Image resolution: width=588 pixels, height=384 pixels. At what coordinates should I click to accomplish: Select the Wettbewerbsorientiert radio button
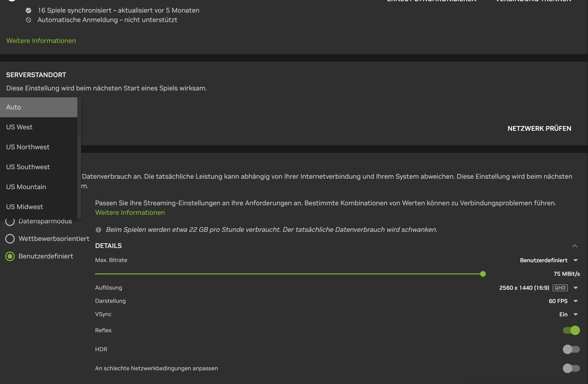pyautogui.click(x=10, y=239)
